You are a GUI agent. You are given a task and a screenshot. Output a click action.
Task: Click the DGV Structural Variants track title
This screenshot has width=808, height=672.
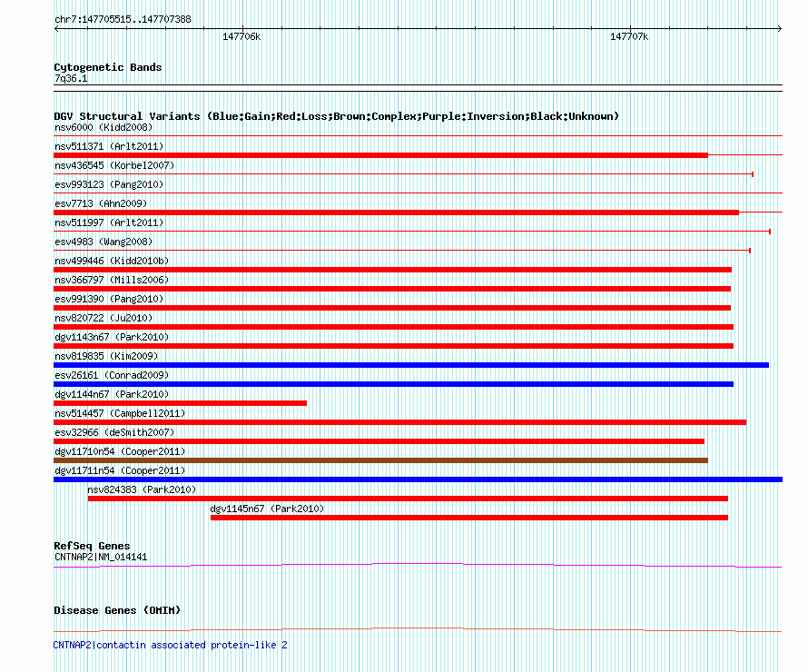tap(337, 116)
